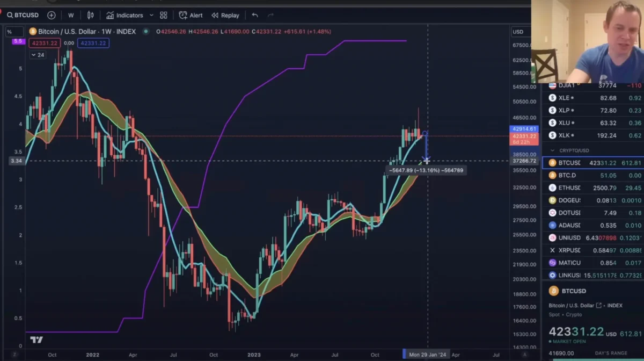
Task: Select the XLU watchlist row
Action: [592, 122]
